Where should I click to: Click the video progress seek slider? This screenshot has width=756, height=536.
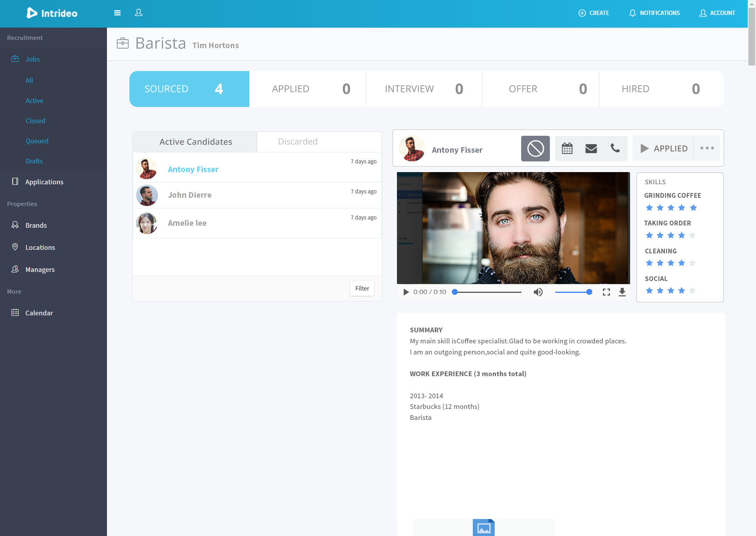pos(488,292)
